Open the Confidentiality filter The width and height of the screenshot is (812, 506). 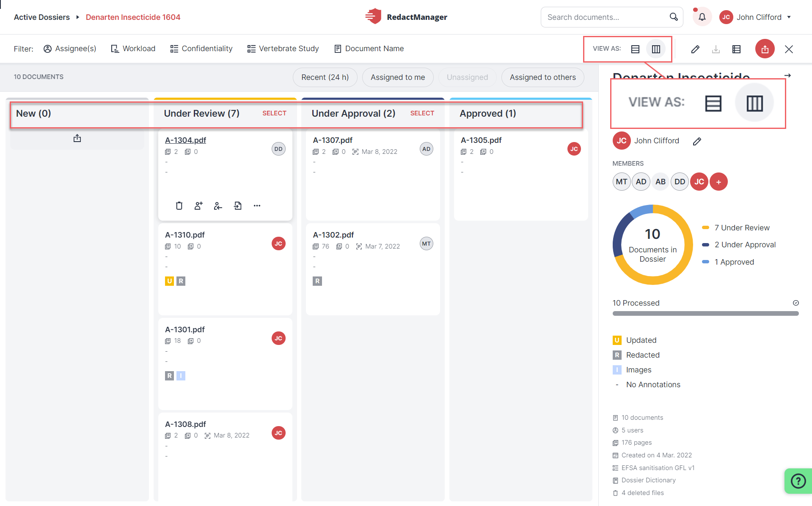coord(201,49)
